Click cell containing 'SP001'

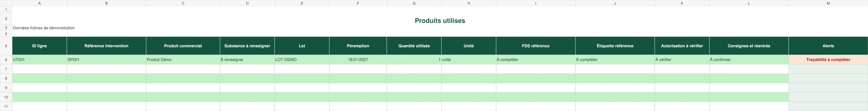[106, 59]
